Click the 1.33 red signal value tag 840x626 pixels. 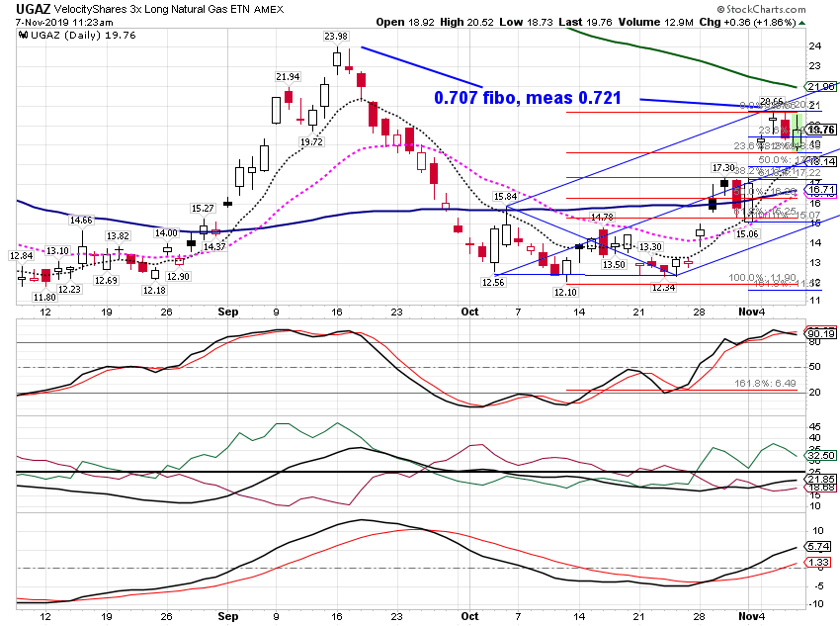click(x=818, y=563)
